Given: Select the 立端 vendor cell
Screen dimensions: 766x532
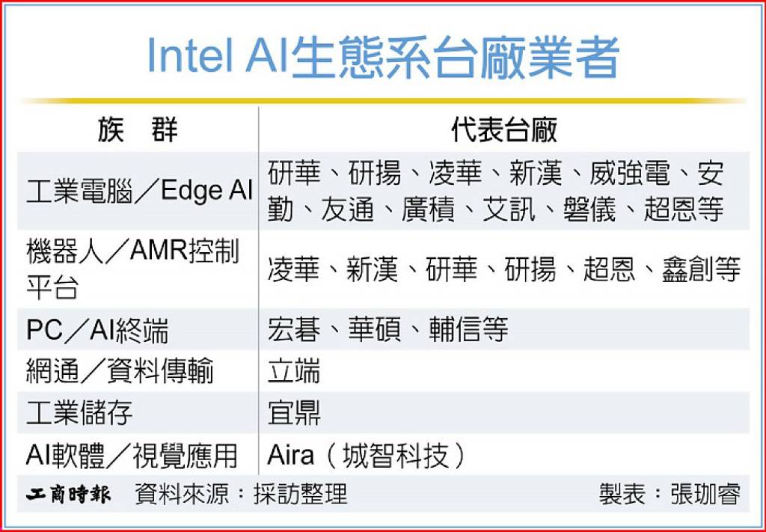Looking at the screenshot, I should [294, 370].
